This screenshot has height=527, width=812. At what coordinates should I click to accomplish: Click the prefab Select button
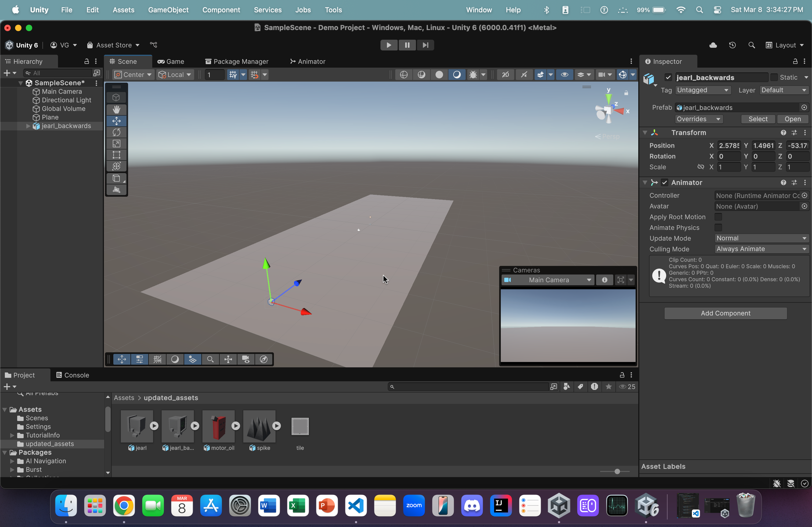(x=758, y=119)
